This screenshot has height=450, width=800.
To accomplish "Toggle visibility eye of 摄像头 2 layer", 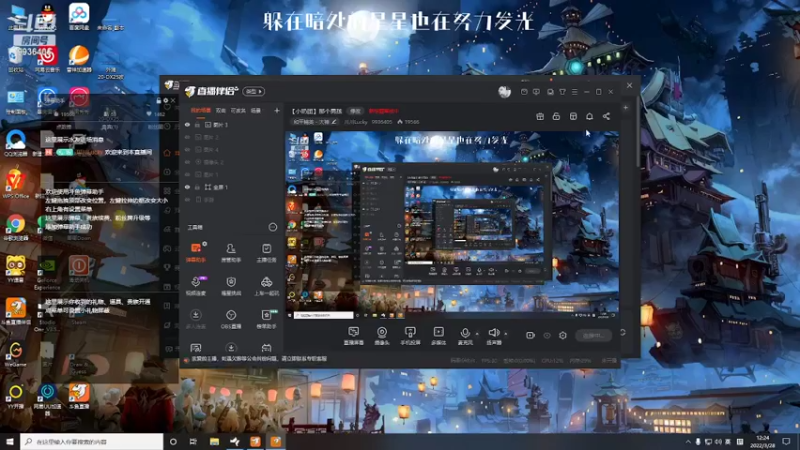I will [x=187, y=162].
